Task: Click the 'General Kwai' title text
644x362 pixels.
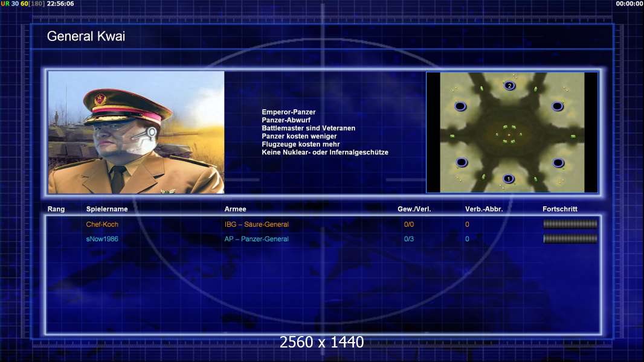Action: click(x=86, y=36)
